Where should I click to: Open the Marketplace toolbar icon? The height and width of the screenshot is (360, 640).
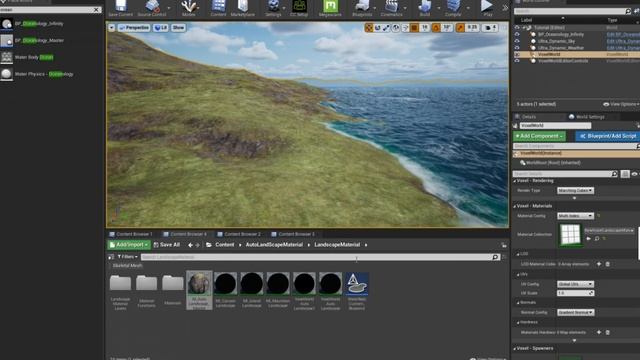click(243, 8)
